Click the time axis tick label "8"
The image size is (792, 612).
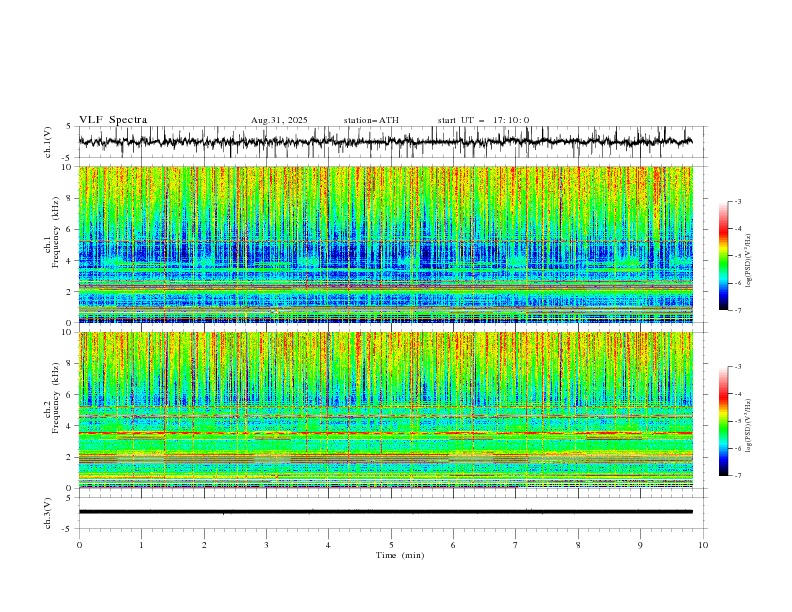tap(578, 545)
